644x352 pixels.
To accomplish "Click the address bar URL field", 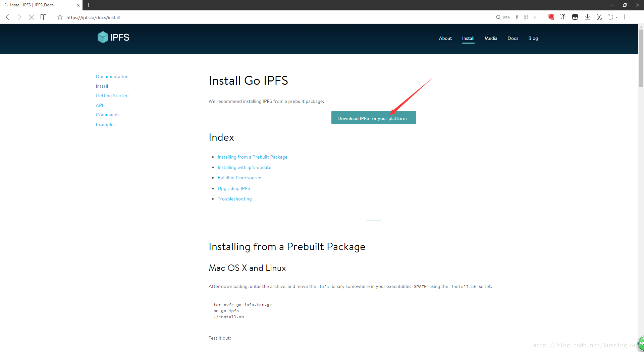I will (x=275, y=17).
